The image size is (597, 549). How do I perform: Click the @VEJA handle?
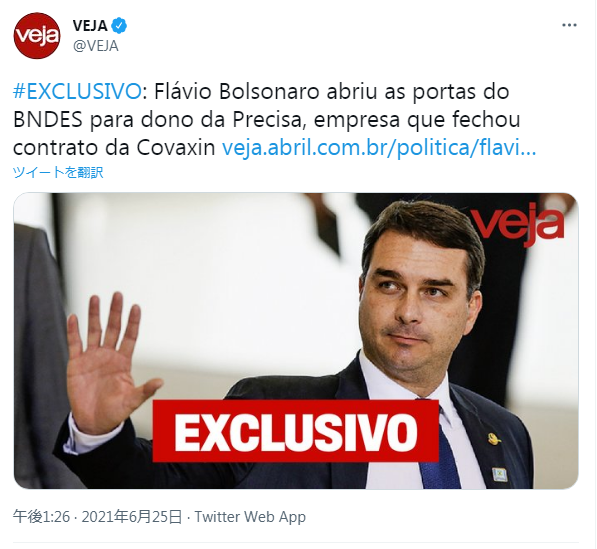tap(96, 46)
